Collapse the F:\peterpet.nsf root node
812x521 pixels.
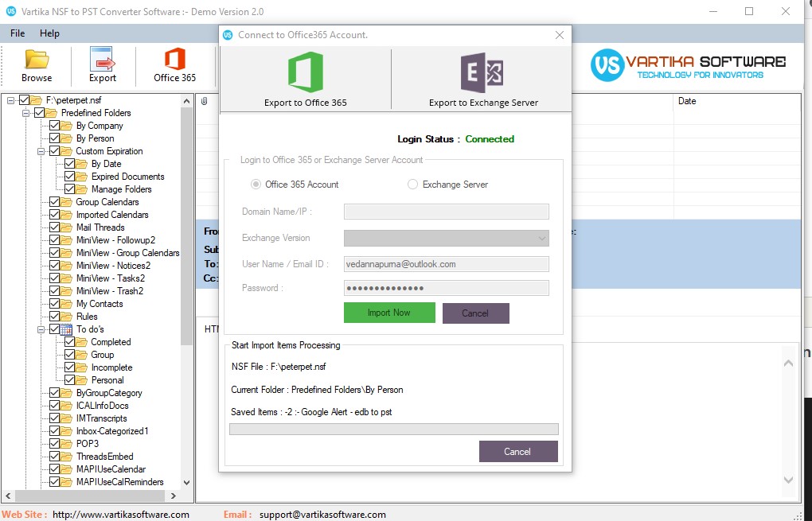click(x=10, y=100)
